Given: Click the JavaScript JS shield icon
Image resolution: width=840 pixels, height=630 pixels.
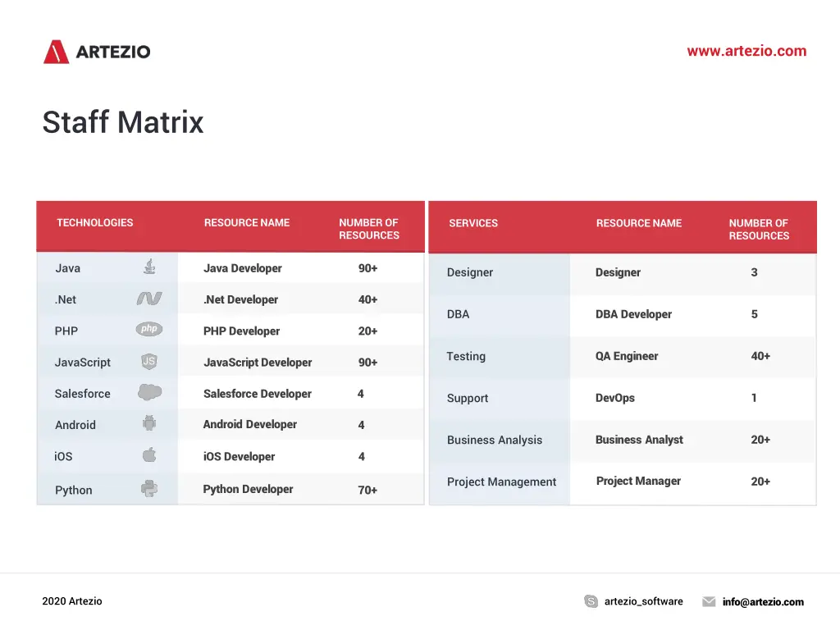Looking at the screenshot, I should (x=149, y=362).
